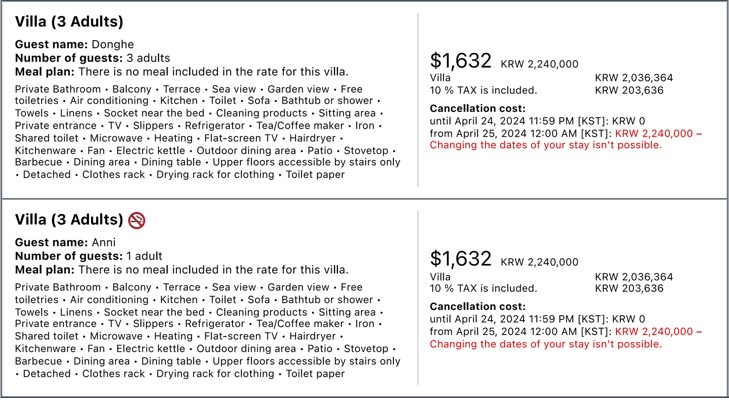This screenshot has height=420, width=729.
Task: Click the second villa's heading text
Action: point(69,220)
